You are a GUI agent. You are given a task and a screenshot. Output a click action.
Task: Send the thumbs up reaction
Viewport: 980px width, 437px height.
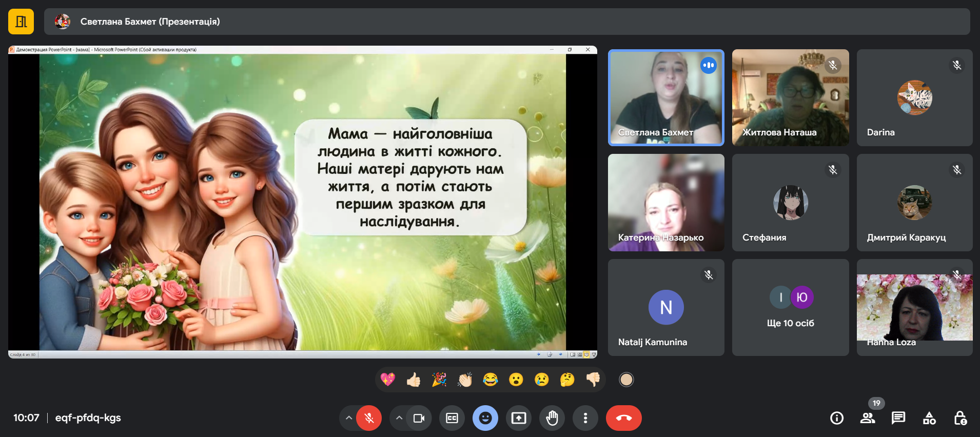[414, 380]
